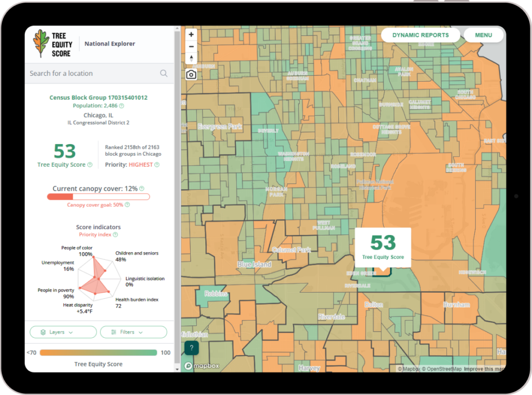Reset map bearing with compass button

click(191, 58)
